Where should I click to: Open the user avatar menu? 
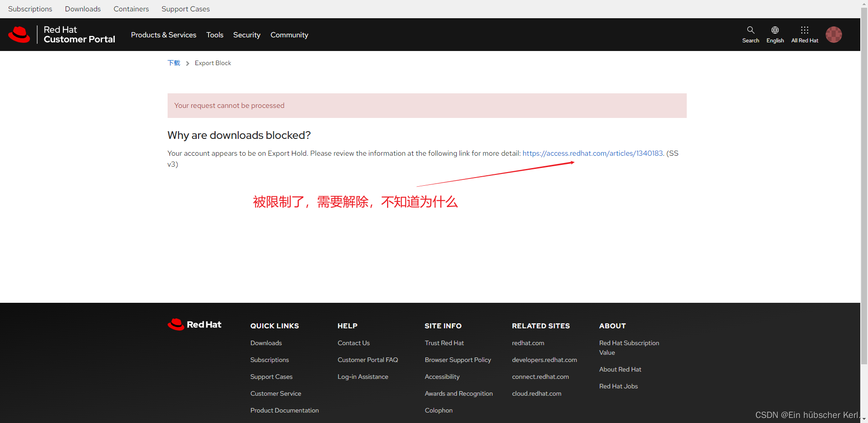click(x=833, y=35)
